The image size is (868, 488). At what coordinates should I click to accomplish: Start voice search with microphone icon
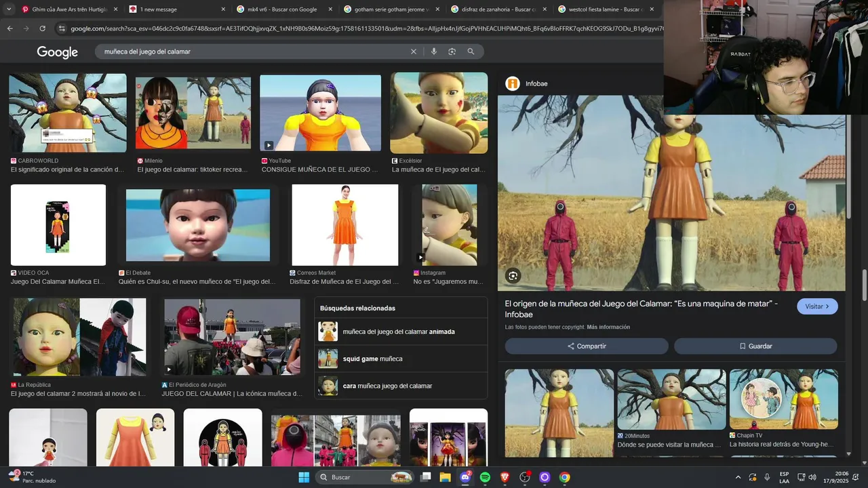tap(433, 52)
